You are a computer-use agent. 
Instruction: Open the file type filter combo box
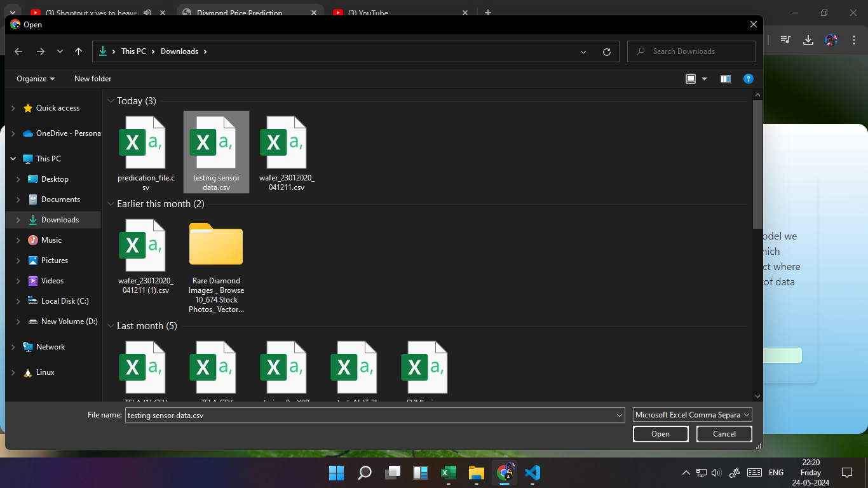coord(693,415)
